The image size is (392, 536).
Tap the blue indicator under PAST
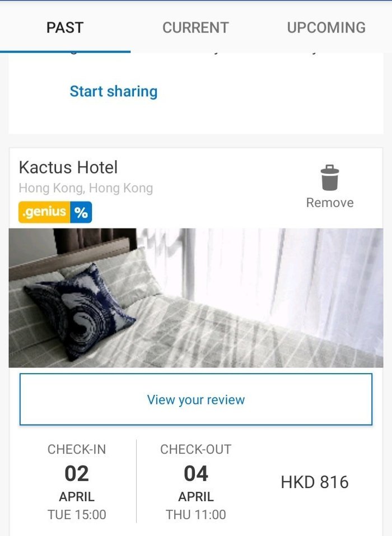point(66,52)
